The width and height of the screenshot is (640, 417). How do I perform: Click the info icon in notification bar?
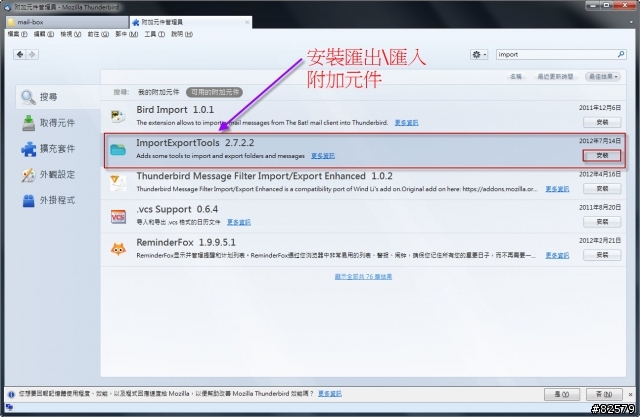[x=11, y=394]
